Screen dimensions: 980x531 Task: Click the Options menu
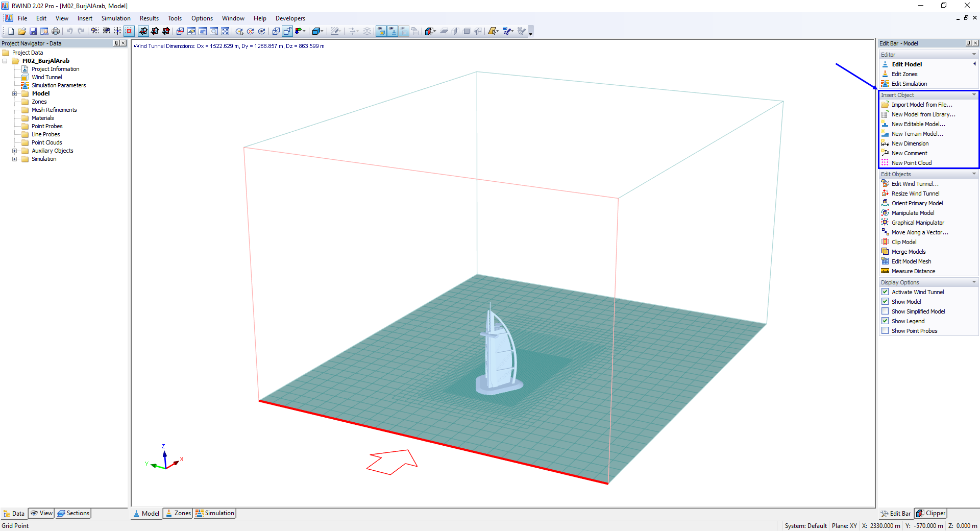tap(202, 18)
